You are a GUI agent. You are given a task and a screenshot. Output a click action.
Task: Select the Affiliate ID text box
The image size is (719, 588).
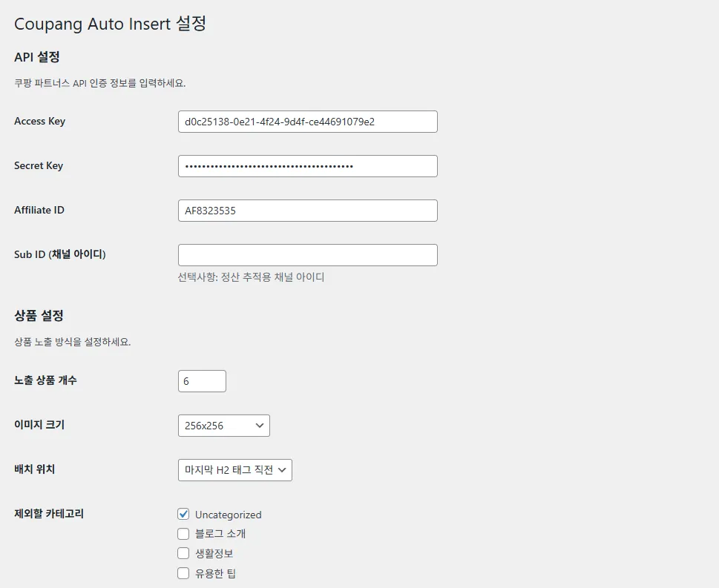[307, 211]
